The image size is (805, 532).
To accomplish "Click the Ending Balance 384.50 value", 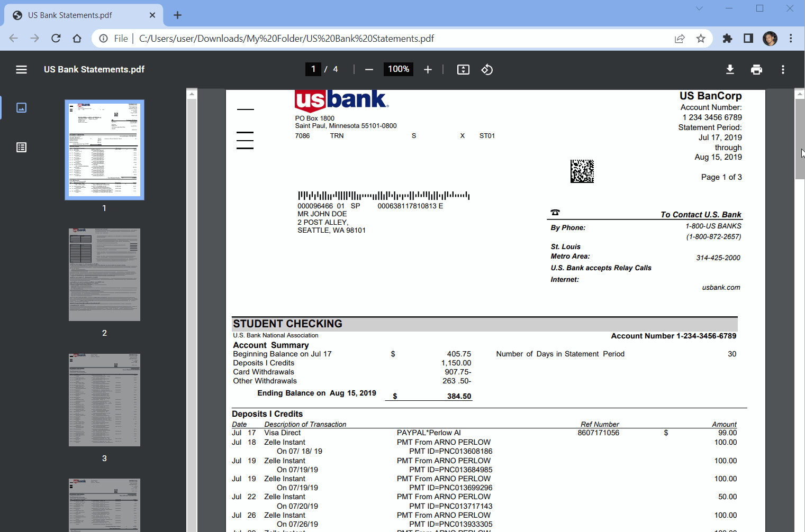I will point(459,396).
